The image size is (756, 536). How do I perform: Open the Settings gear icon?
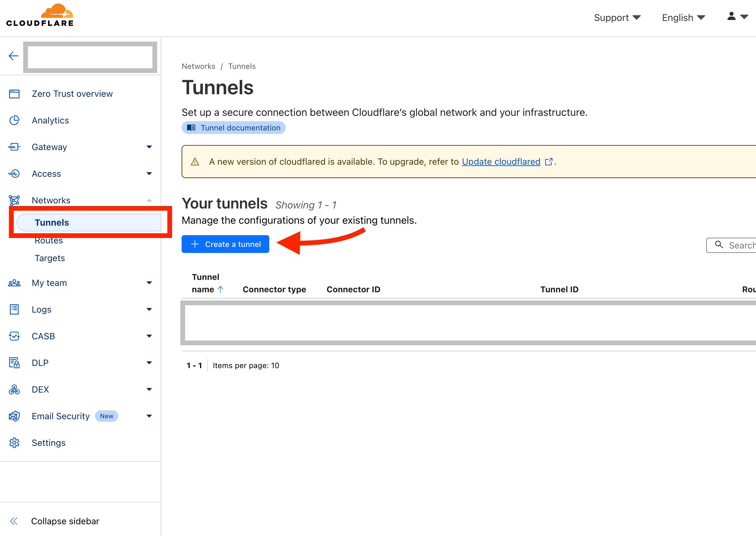[x=14, y=443]
